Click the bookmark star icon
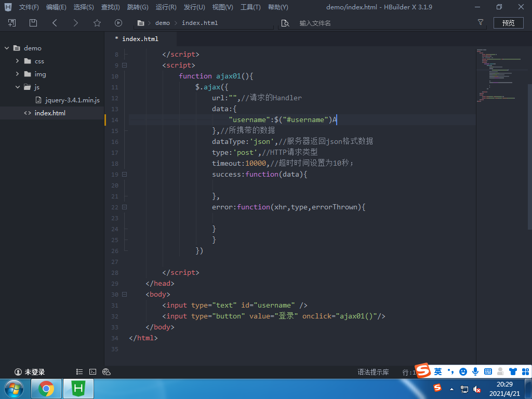Viewport: 532px width, 399px height. click(x=97, y=23)
